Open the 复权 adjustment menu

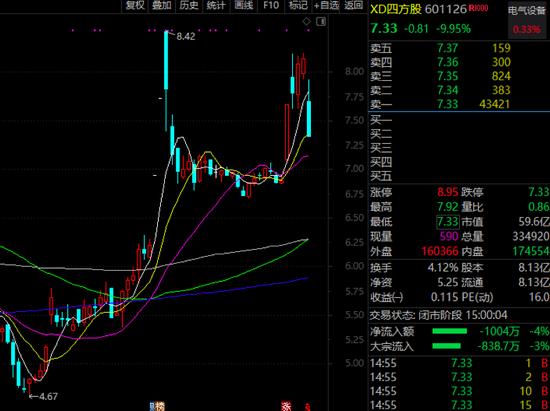(x=135, y=5)
